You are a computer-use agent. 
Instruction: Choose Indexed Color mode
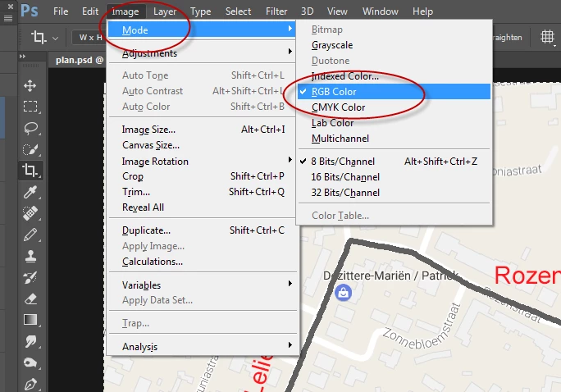tap(394, 76)
